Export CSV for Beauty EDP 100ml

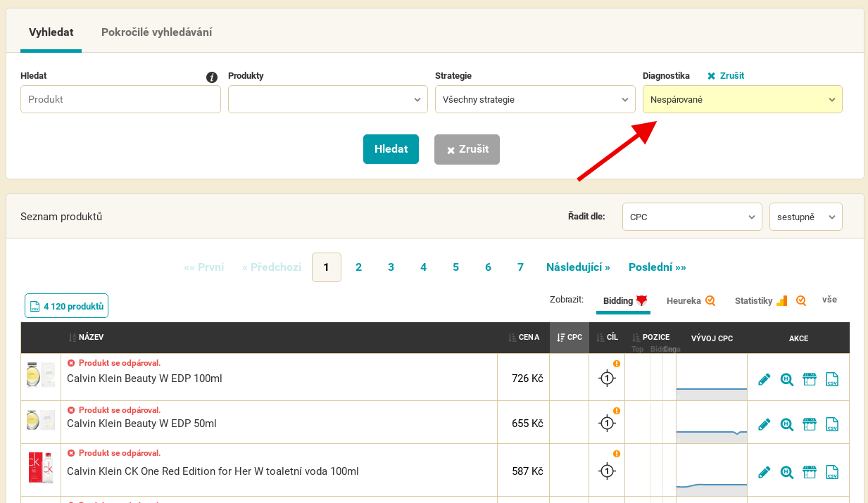(x=832, y=380)
